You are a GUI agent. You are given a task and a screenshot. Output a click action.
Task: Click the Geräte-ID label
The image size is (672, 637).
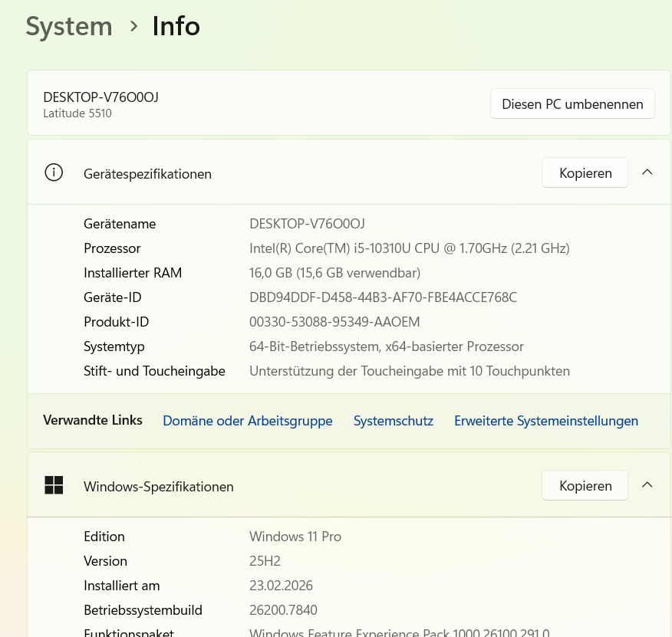click(x=112, y=297)
